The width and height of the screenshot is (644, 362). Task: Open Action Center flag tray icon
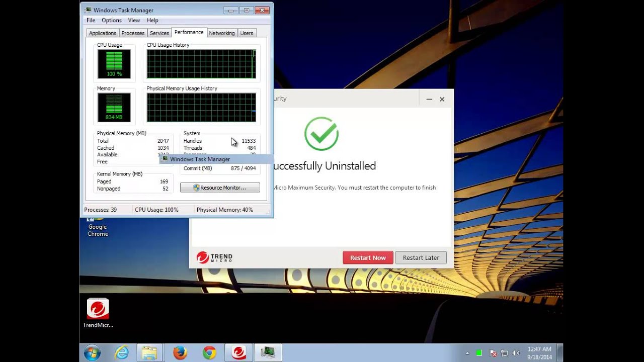(494, 353)
